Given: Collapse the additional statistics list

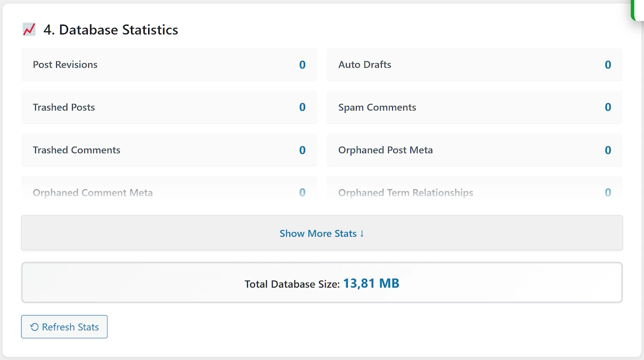Looking at the screenshot, I should click(x=321, y=233).
